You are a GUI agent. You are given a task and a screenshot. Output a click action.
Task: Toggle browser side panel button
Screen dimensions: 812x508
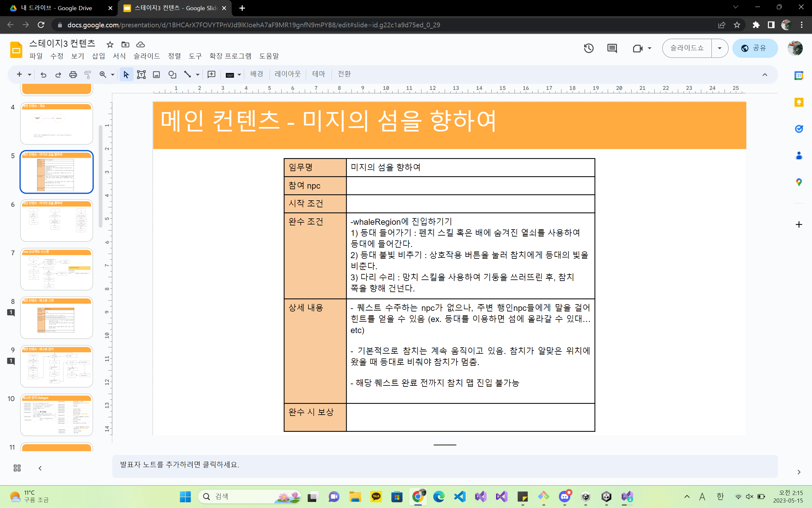[771, 25]
